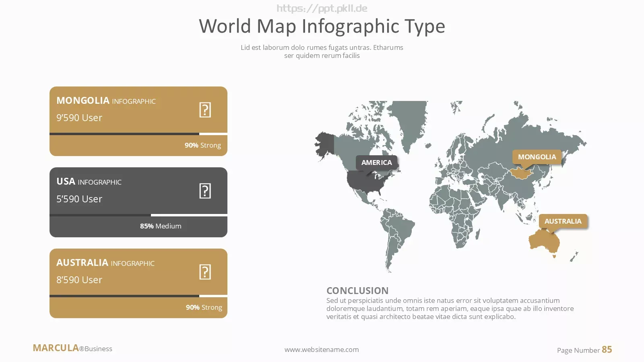644x362 pixels.
Task: Click the MONGOLIA callout label on map
Action: click(537, 157)
